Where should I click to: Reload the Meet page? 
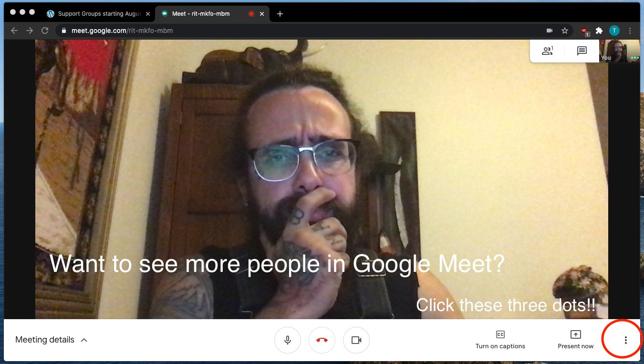point(45,31)
